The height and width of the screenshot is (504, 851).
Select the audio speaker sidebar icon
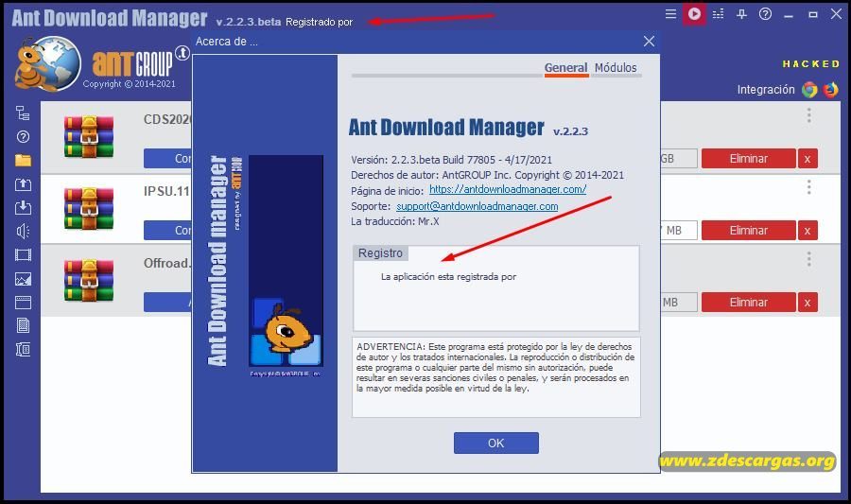[x=23, y=232]
